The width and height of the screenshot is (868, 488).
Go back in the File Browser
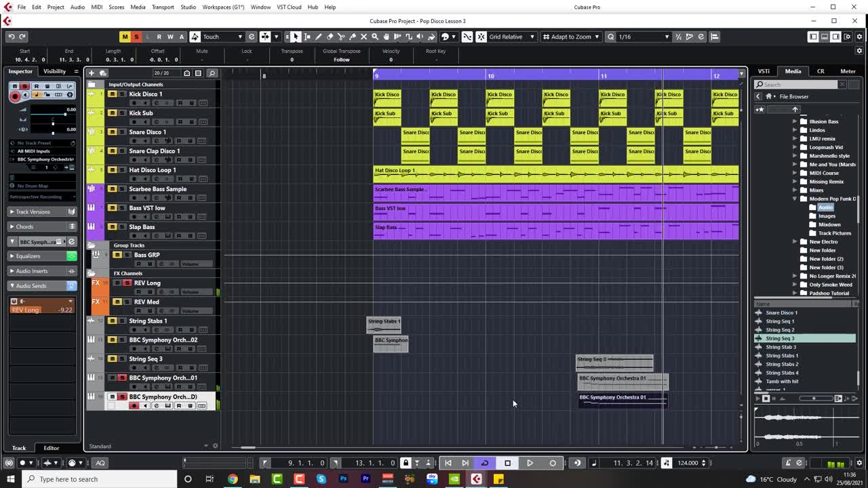click(x=758, y=96)
